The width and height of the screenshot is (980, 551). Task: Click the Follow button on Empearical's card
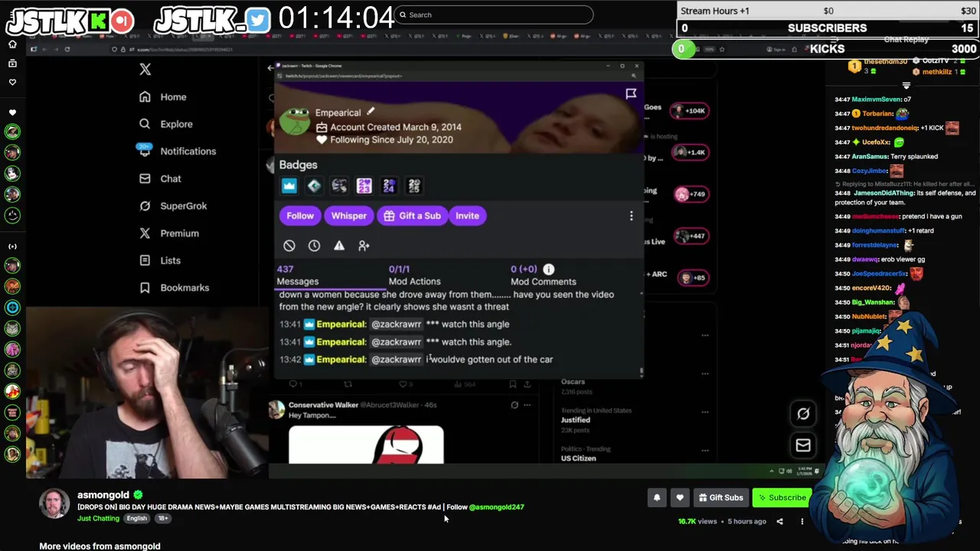click(x=300, y=216)
